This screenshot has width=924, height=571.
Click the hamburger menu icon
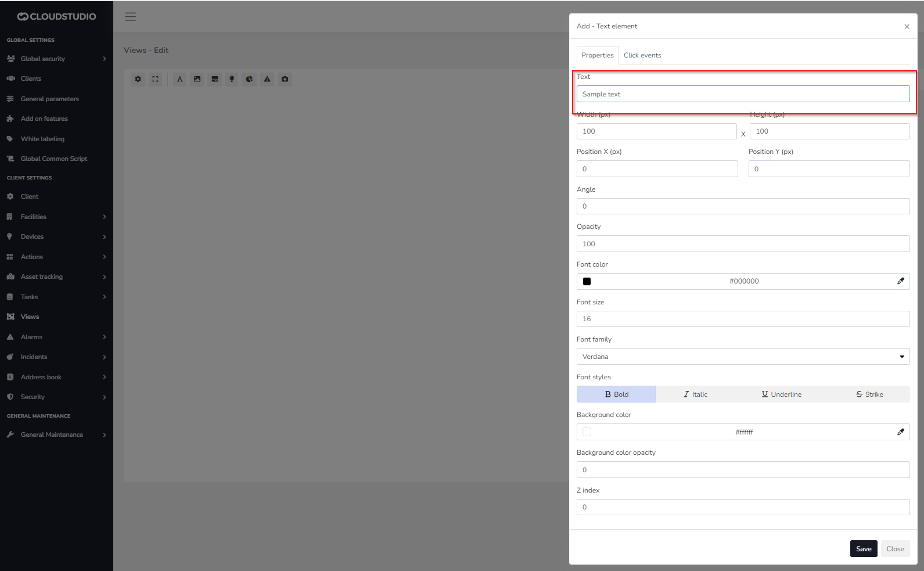tap(131, 17)
